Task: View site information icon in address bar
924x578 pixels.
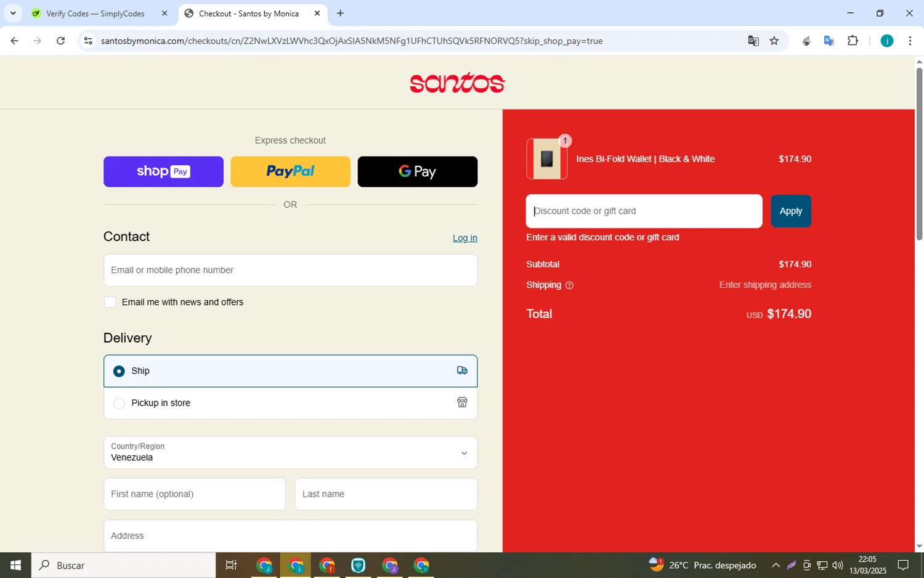Action: click(88, 41)
